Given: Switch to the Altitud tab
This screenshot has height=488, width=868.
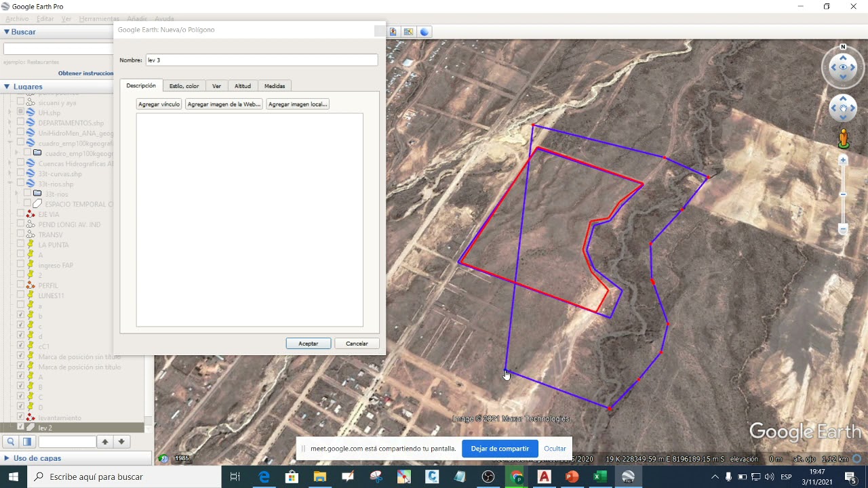Looking at the screenshot, I should (243, 86).
